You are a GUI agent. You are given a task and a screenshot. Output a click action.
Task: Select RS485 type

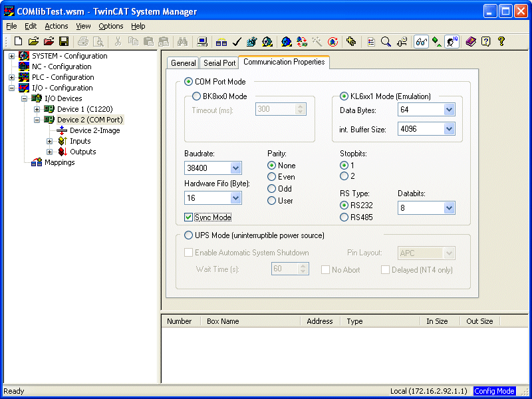click(344, 217)
